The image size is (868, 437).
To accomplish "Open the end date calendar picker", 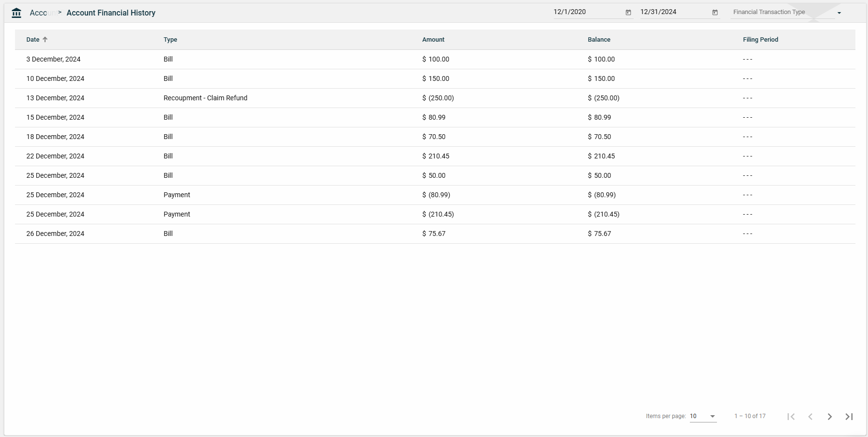I will point(715,13).
